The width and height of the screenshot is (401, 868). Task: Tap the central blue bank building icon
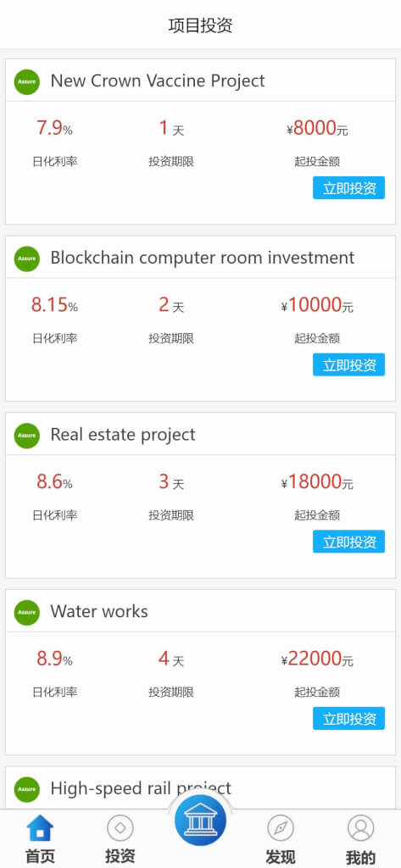(200, 821)
